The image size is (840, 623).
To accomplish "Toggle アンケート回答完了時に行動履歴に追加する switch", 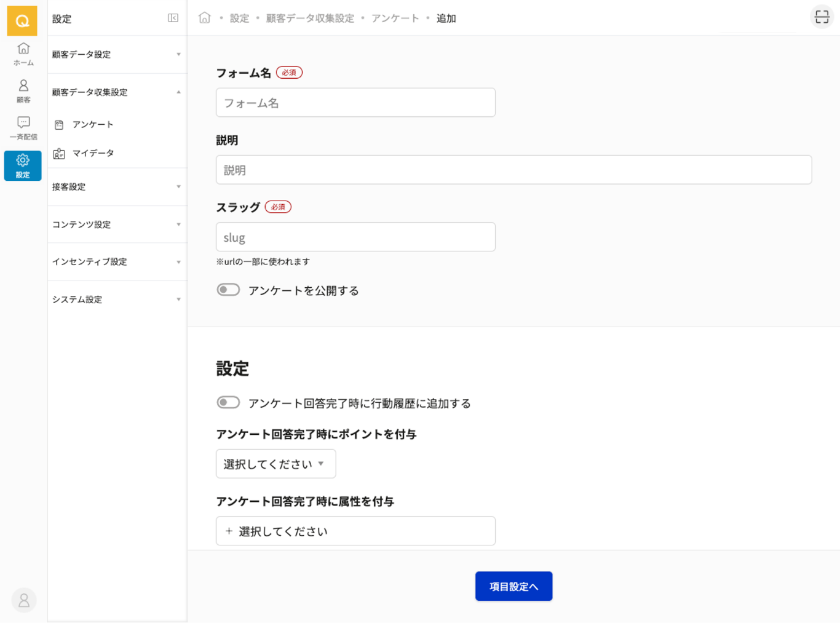I will point(228,403).
